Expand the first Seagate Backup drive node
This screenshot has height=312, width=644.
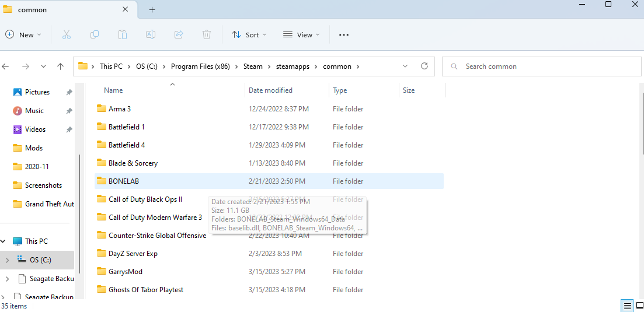pyautogui.click(x=8, y=279)
